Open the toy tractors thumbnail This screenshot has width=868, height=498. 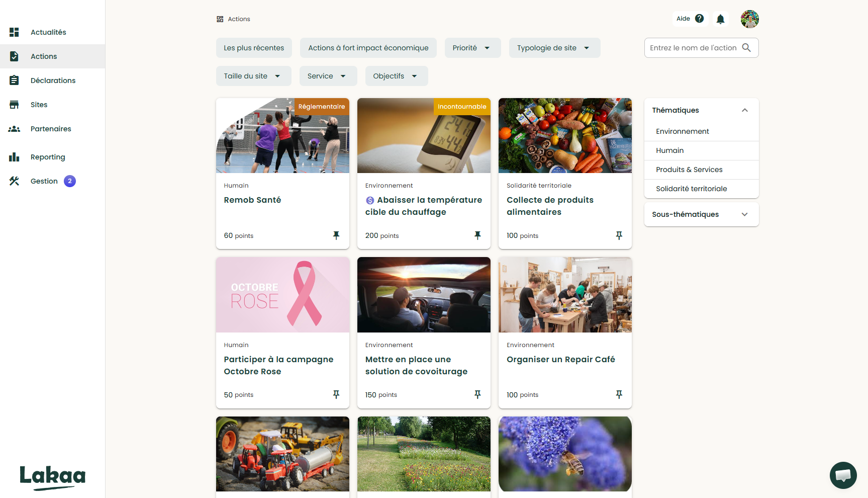tap(282, 454)
